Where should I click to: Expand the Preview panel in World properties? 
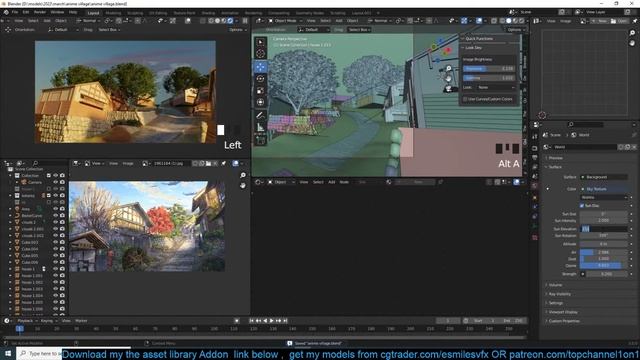point(556,158)
